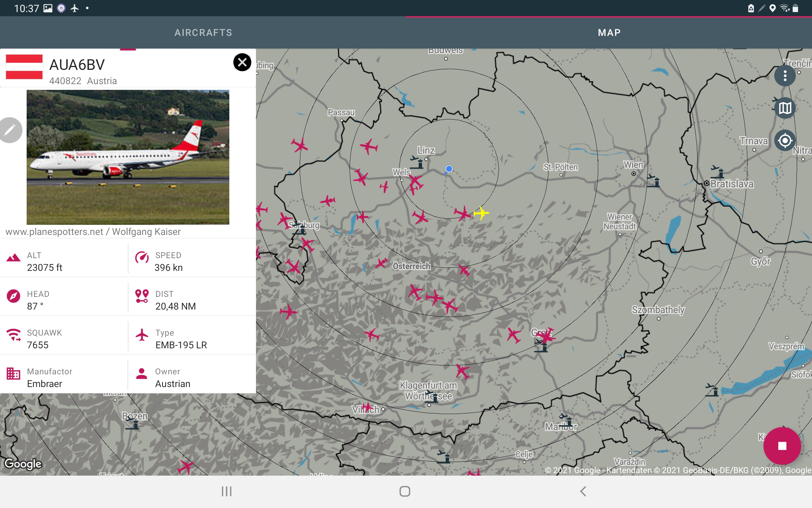The image size is (812, 508).
Task: Tap the airport icon near Maribor
Action: point(566,421)
